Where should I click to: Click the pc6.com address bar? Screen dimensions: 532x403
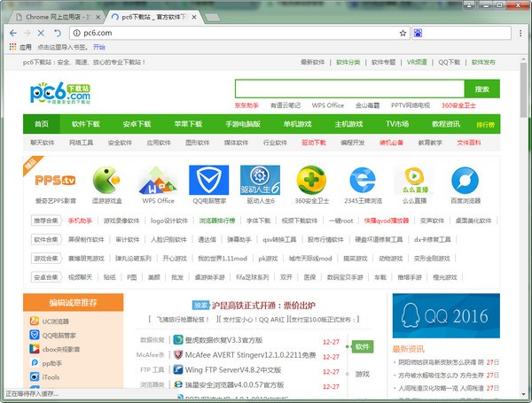tap(240, 33)
